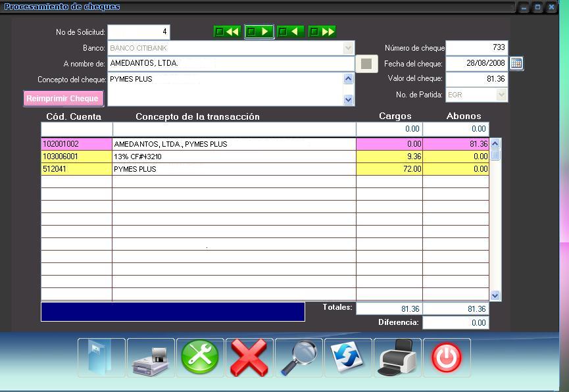Click the dark blue status box

coord(173,312)
